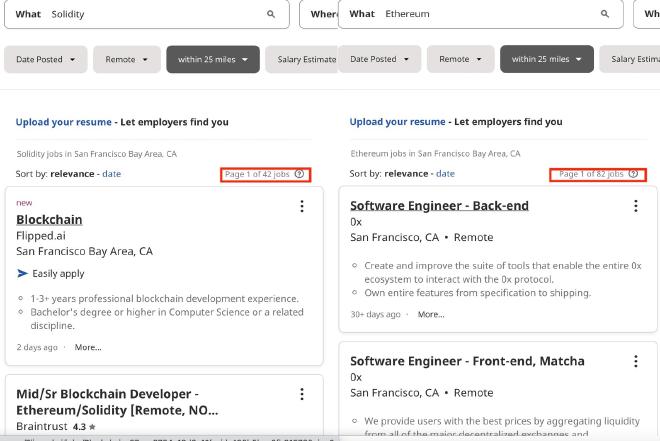Click 'Solidity jobs in San Francisco Bay Area, CA' text
The width and height of the screenshot is (660, 441).
point(97,154)
